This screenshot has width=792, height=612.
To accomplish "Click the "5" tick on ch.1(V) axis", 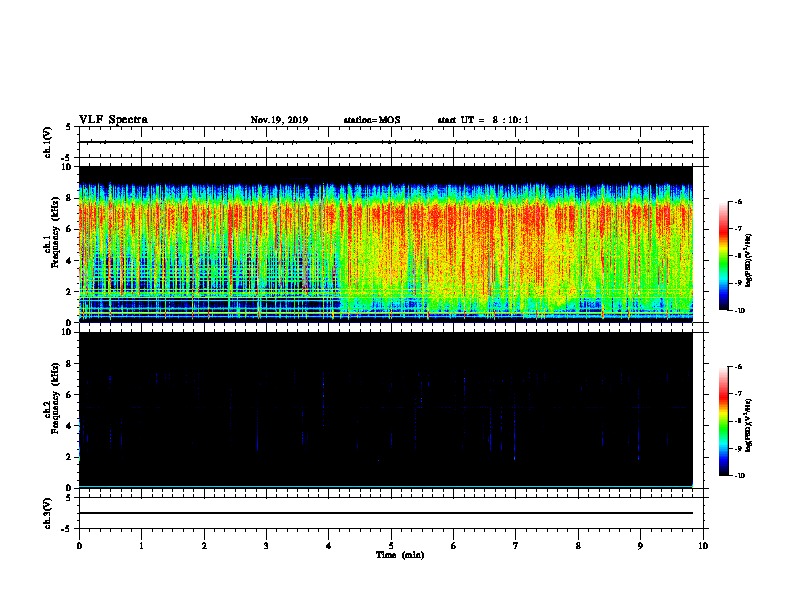I will [x=69, y=127].
